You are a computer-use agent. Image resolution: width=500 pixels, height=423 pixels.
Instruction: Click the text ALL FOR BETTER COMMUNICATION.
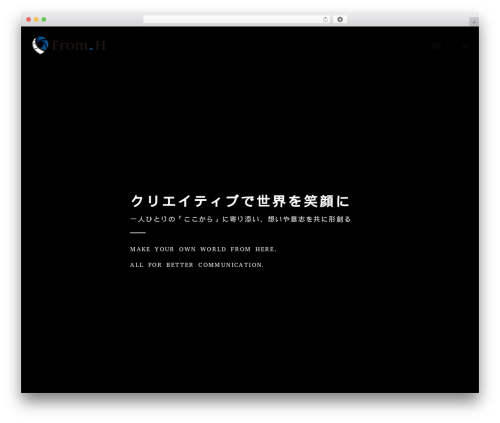[197, 265]
